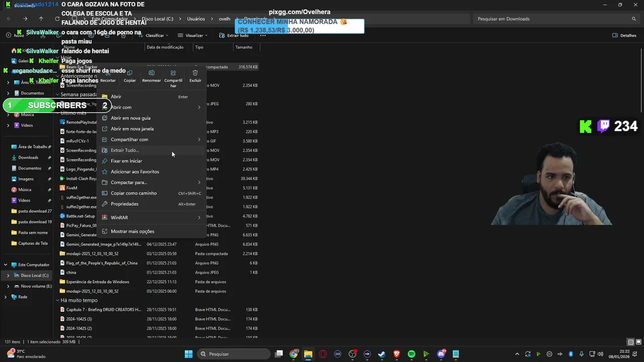Open Steam from the taskbar
This screenshot has width=644, height=362.
coord(382,354)
